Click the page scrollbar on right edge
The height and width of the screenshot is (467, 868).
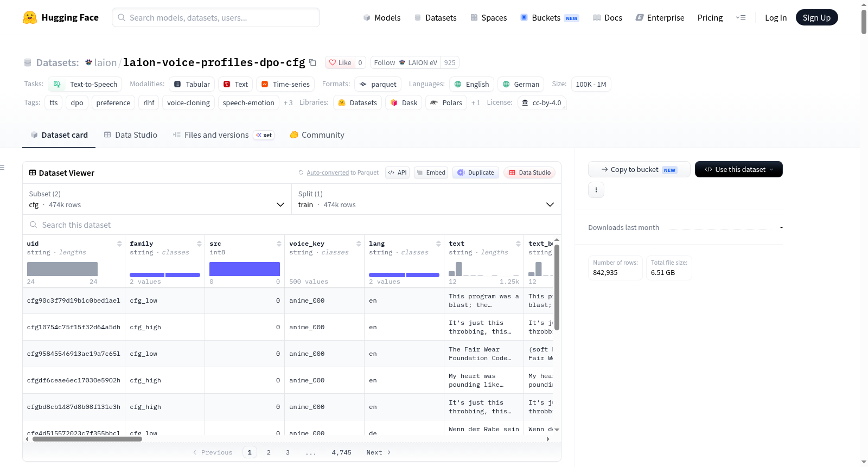[x=864, y=22]
